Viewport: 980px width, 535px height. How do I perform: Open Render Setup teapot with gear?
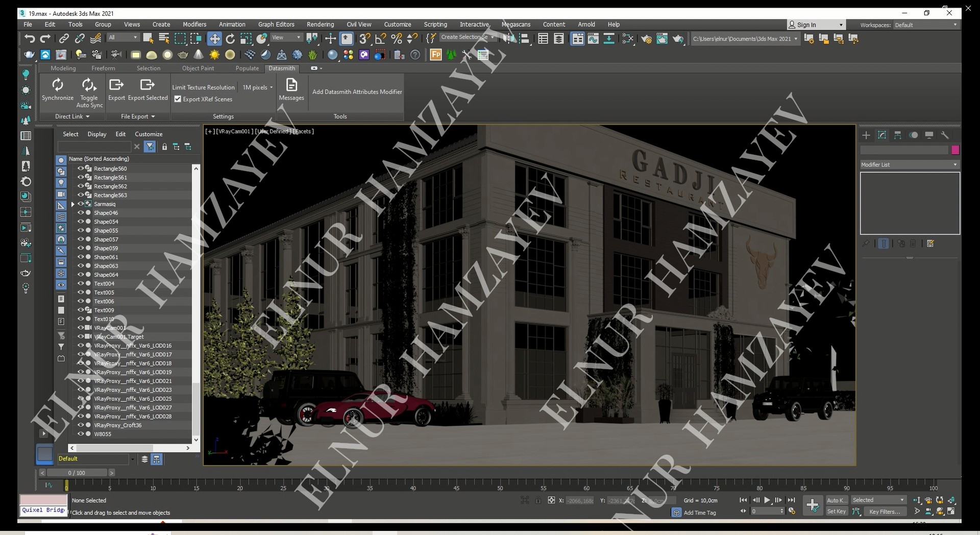pos(646,38)
